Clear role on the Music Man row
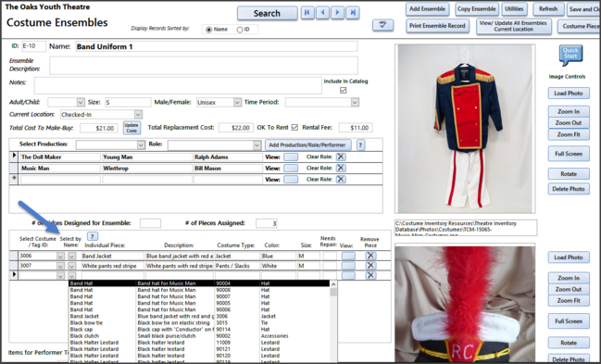 point(341,168)
